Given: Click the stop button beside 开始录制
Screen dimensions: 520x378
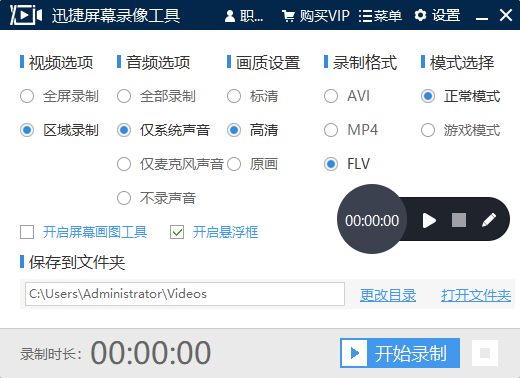Looking at the screenshot, I should (485, 353).
